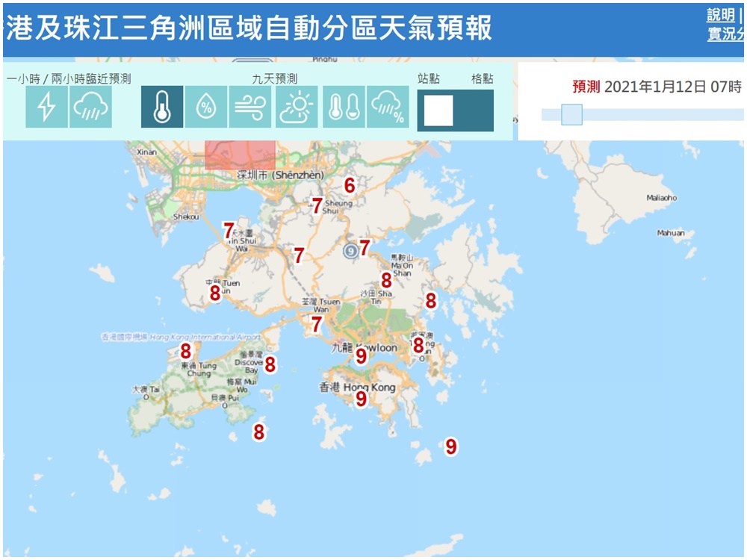Select the relative humidity droplet icon

click(206, 107)
